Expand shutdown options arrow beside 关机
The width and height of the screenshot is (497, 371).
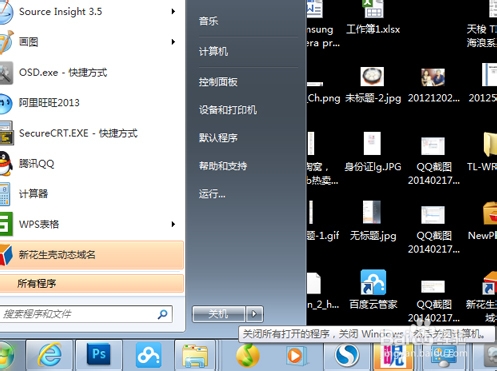coord(254,314)
